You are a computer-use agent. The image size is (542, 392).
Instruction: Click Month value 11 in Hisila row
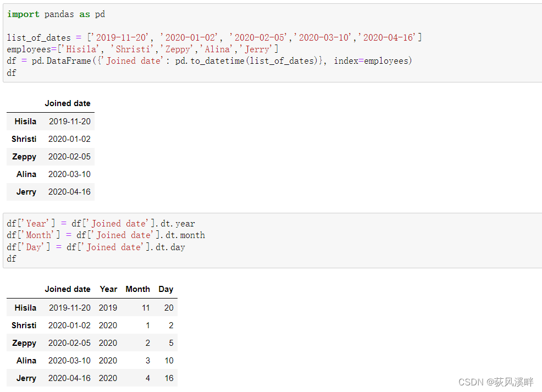pyautogui.click(x=146, y=308)
